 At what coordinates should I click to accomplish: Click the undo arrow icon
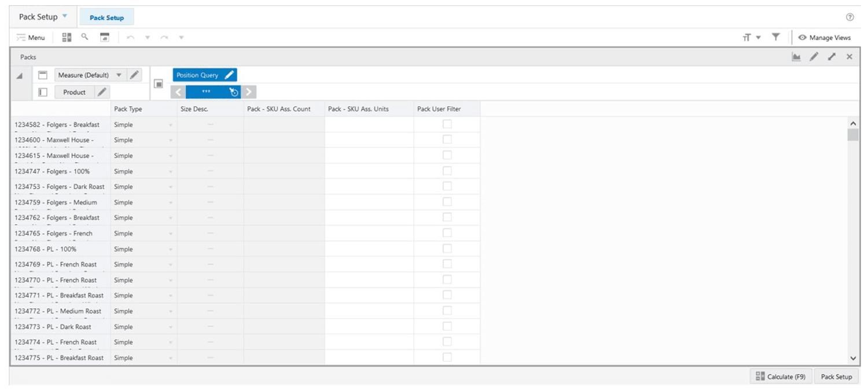[130, 38]
